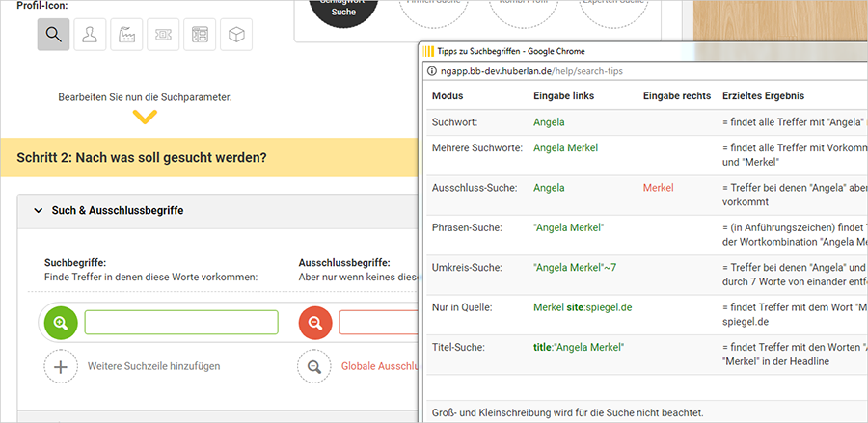Pick the factory profile icon
This screenshot has width=868, height=423.
click(x=126, y=34)
